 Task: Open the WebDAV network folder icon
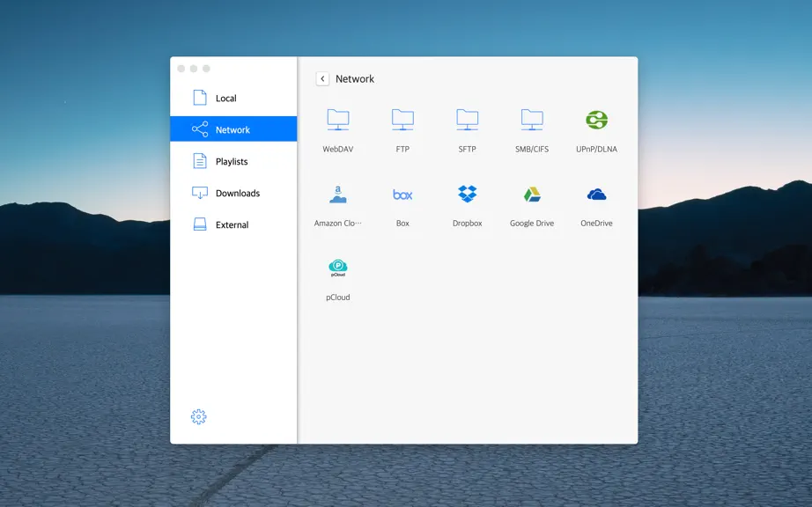(x=337, y=120)
